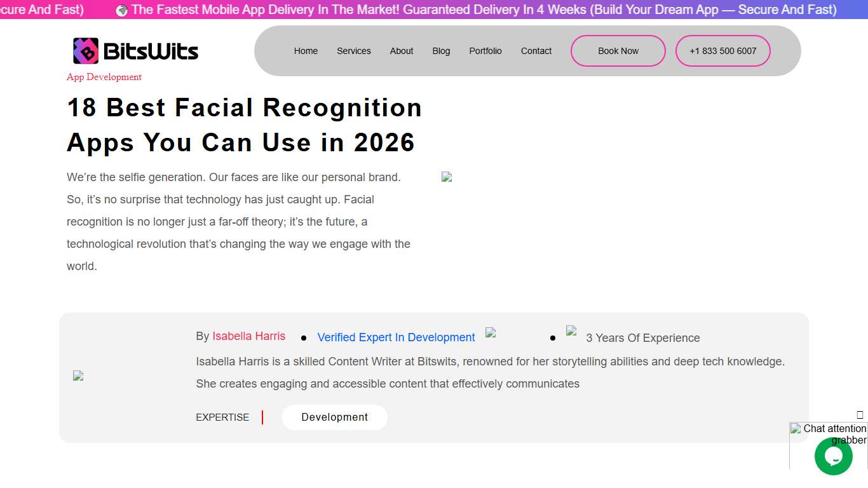Open Isabella Harris author profile link
The height and width of the screenshot is (488, 868).
click(x=248, y=336)
